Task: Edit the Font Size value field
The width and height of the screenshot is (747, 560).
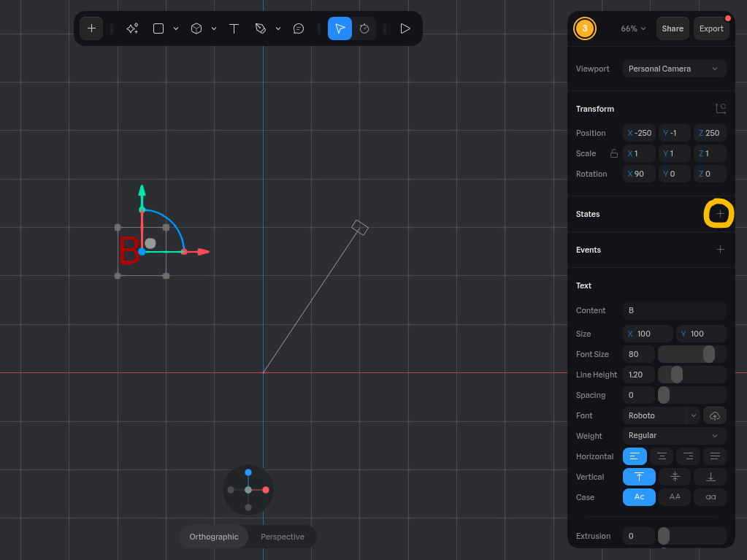Action: click(x=638, y=354)
